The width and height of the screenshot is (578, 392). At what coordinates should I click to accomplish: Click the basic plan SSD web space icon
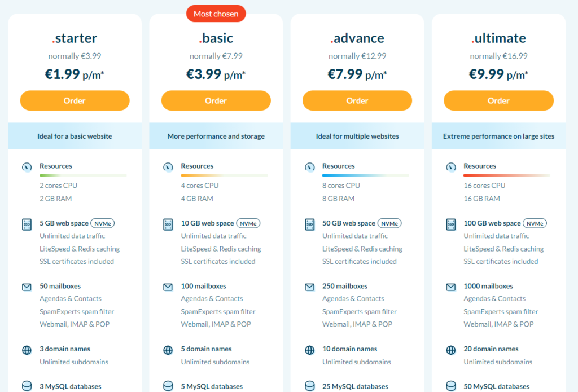pyautogui.click(x=168, y=224)
